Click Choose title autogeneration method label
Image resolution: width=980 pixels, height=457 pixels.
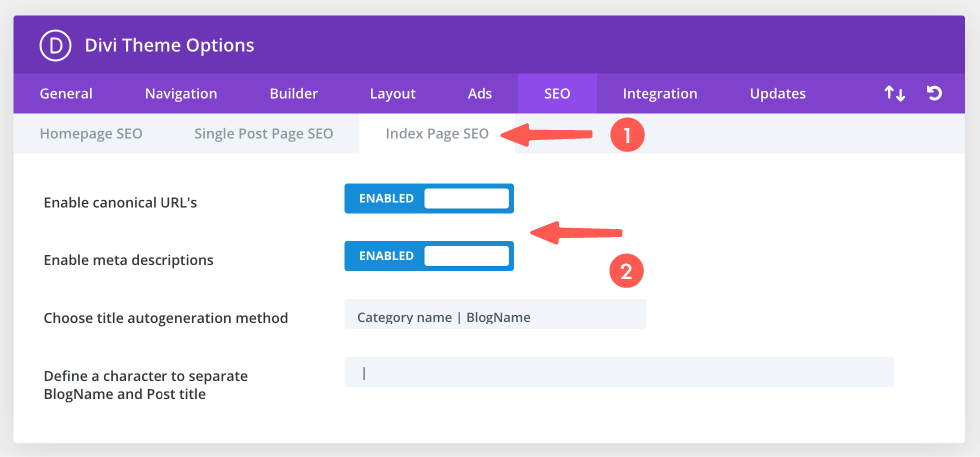point(166,318)
